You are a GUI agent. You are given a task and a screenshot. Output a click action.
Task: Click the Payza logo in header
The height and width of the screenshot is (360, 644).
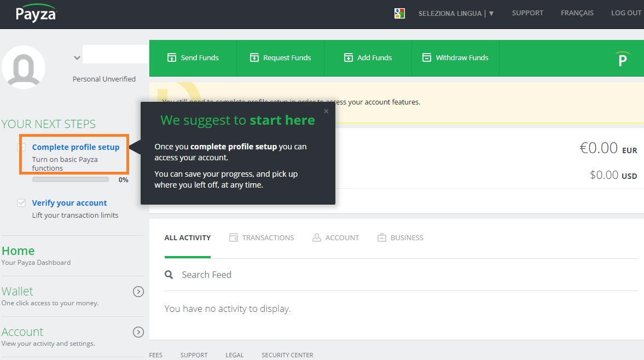pos(36,13)
